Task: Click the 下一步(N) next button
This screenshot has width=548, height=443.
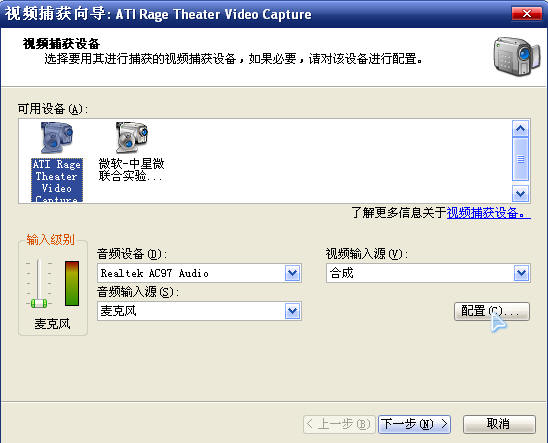Action: (x=414, y=424)
